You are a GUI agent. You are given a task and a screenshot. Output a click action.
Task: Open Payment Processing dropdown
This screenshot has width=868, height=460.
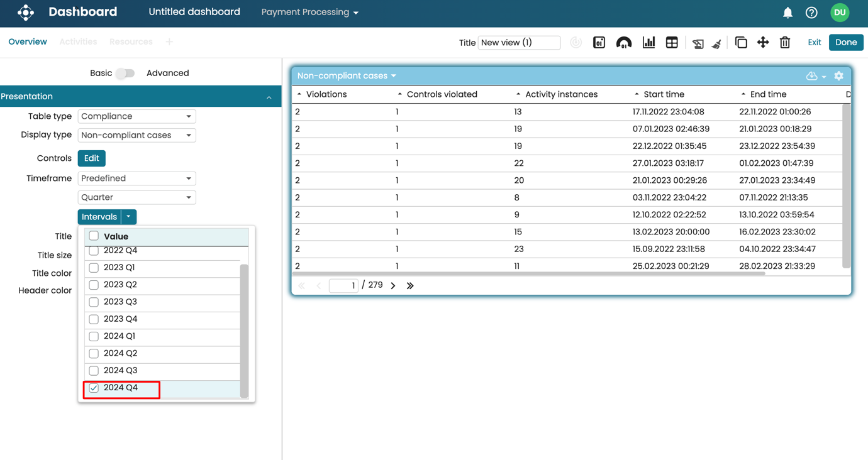point(309,13)
